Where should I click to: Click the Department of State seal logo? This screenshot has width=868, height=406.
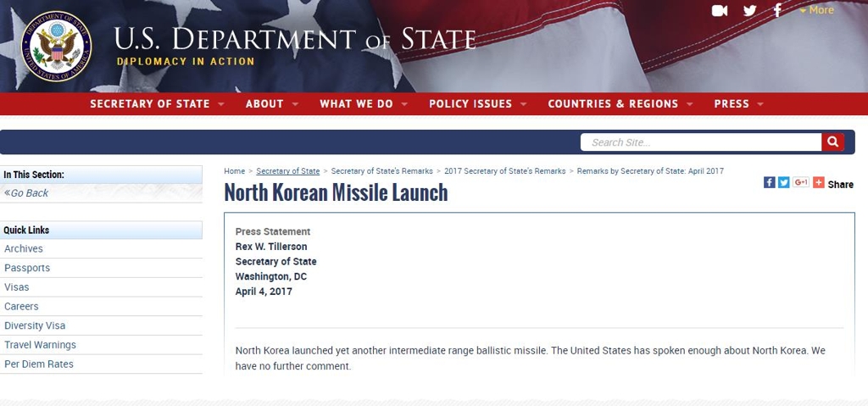[56, 47]
